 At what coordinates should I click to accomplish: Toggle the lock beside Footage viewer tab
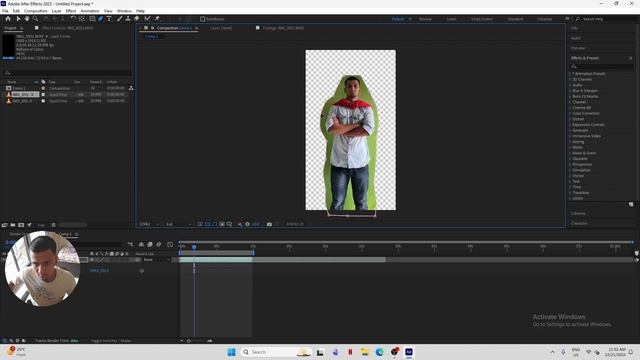click(x=258, y=28)
